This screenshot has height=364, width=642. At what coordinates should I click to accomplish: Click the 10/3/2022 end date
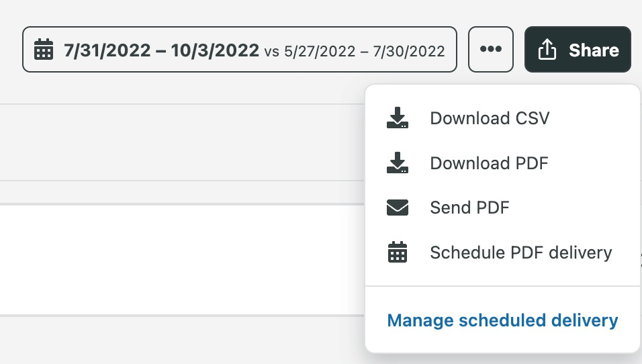point(215,50)
